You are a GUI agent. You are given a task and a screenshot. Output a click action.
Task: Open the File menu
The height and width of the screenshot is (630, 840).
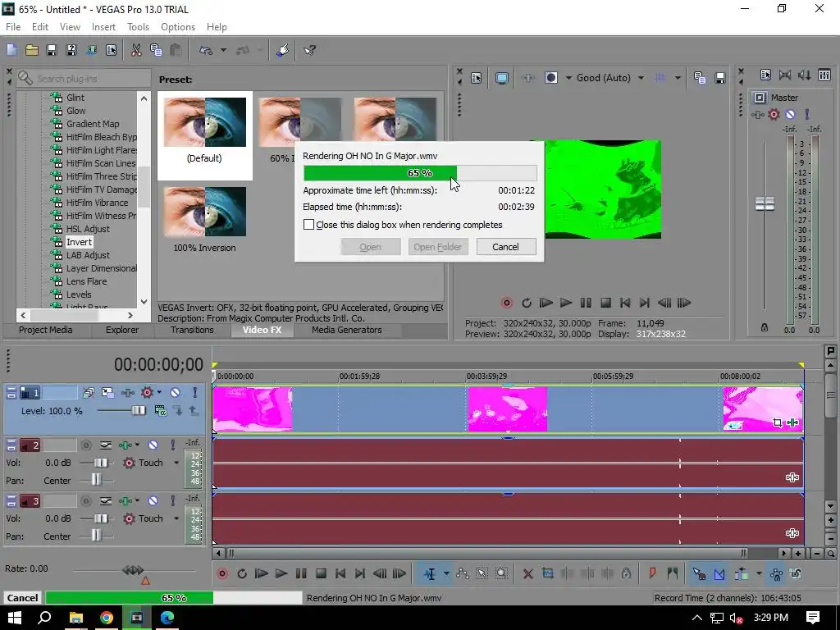13,27
